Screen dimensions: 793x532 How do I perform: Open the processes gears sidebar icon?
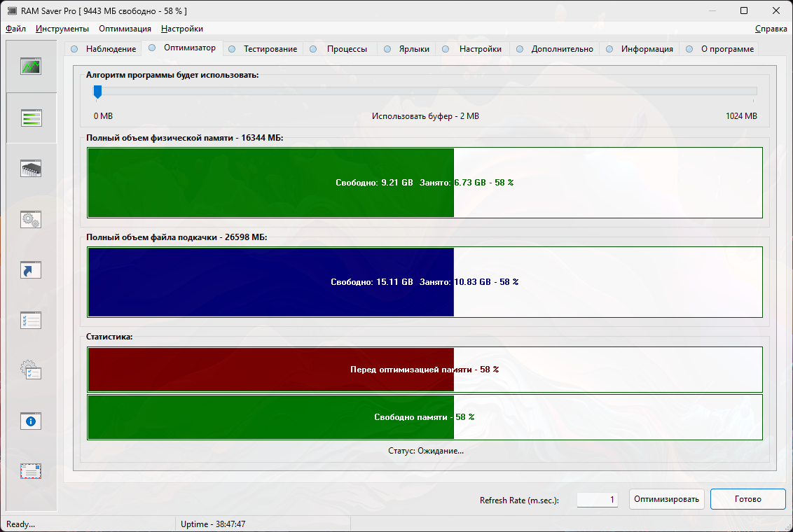click(31, 219)
